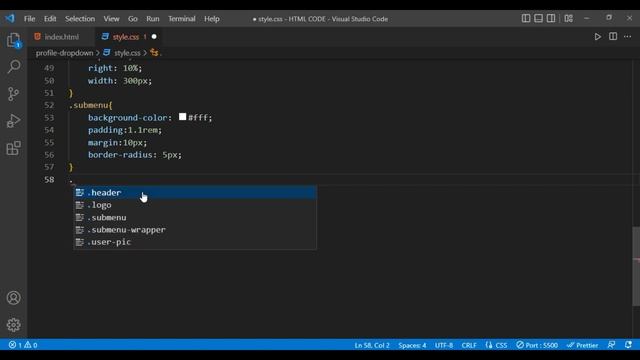Click style.css in the breadcrumb
Screen dimensions: 640x360
coord(127,53)
